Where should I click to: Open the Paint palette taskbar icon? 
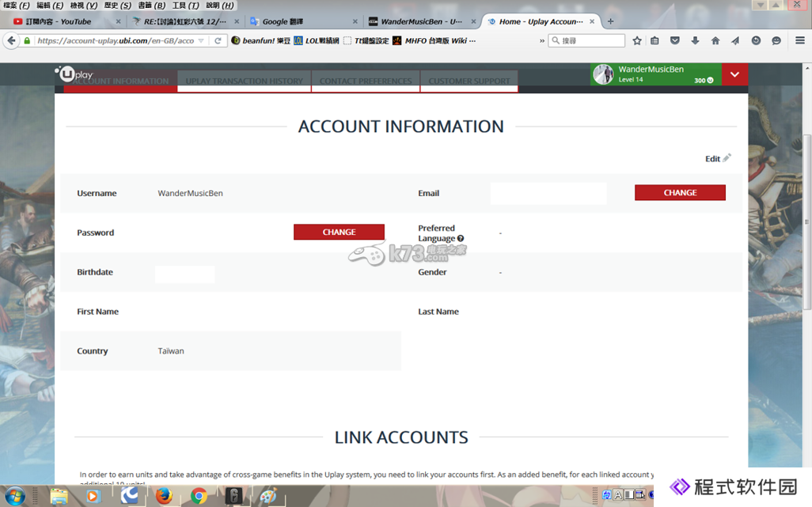(x=268, y=497)
